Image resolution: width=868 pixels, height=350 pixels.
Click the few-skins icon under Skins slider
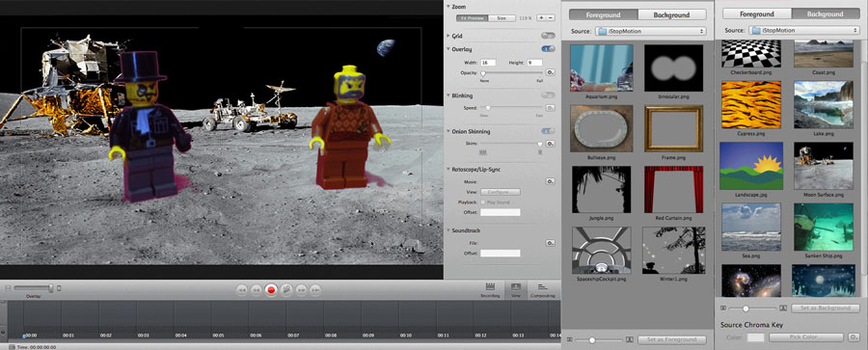[483, 151]
